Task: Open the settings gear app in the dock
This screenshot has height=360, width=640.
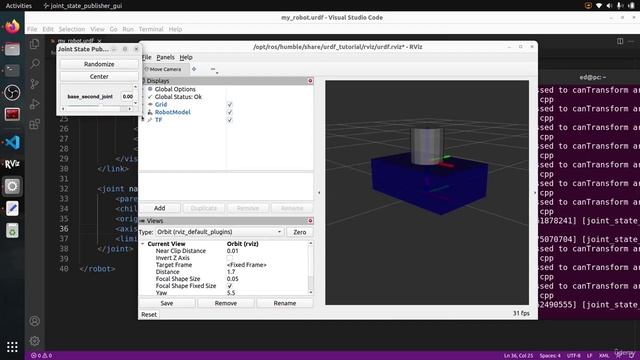Action: [x=12, y=186]
